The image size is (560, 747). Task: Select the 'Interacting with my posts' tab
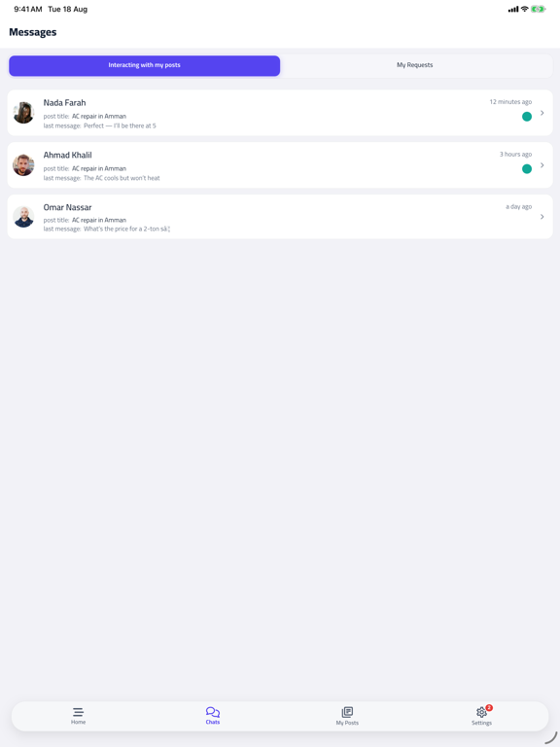tap(144, 65)
